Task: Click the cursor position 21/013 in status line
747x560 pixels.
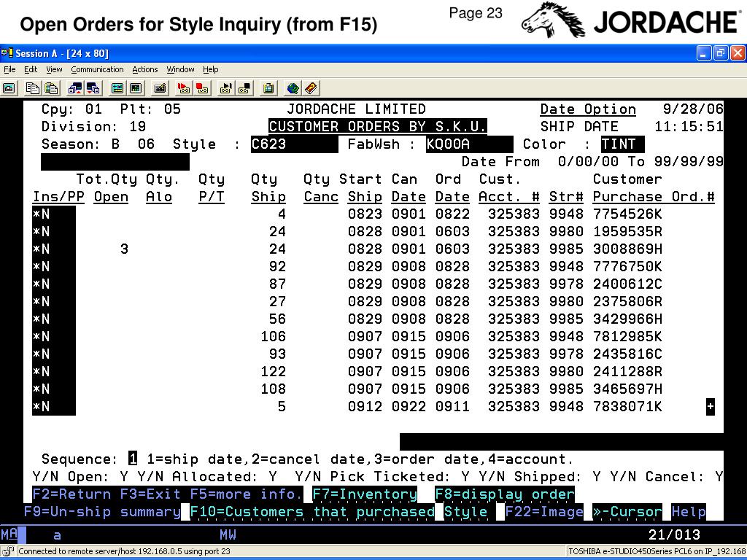Action: click(x=674, y=534)
